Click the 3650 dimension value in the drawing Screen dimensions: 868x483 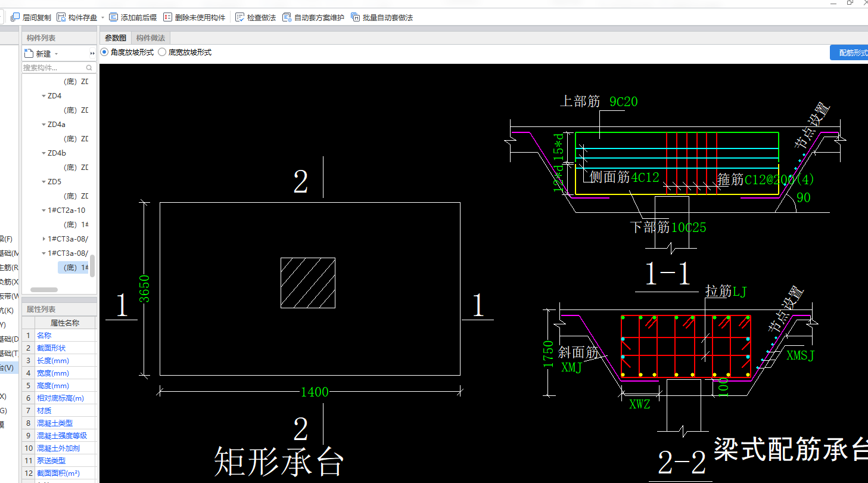144,288
